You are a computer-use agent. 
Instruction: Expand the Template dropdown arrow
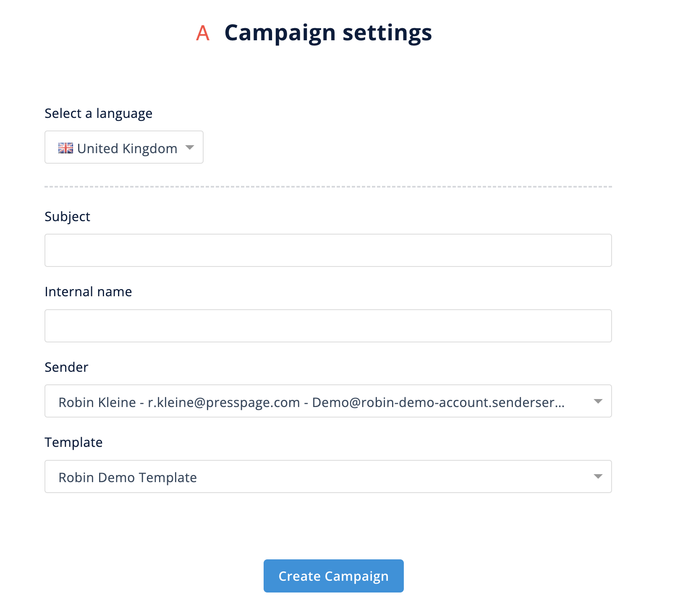598,477
